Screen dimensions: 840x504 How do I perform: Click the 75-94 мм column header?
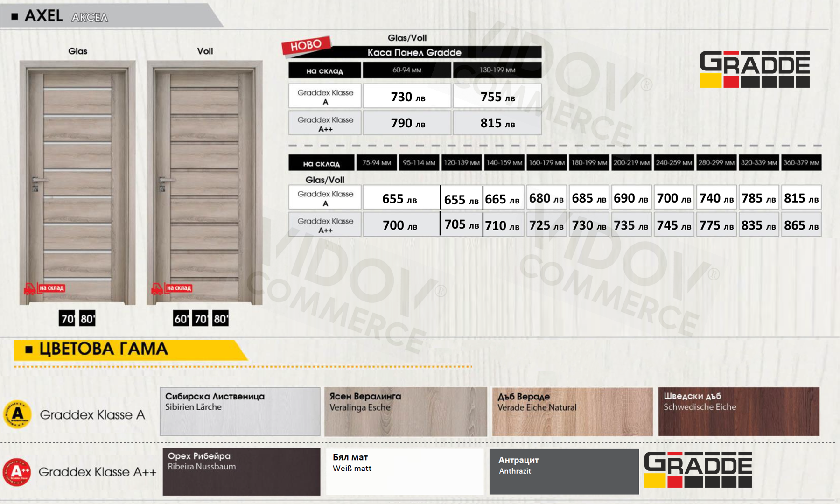point(377,163)
